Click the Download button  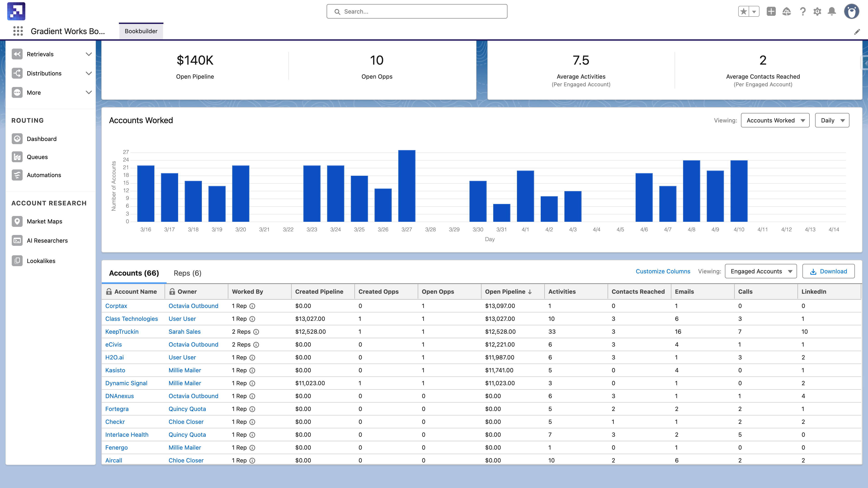click(x=829, y=271)
